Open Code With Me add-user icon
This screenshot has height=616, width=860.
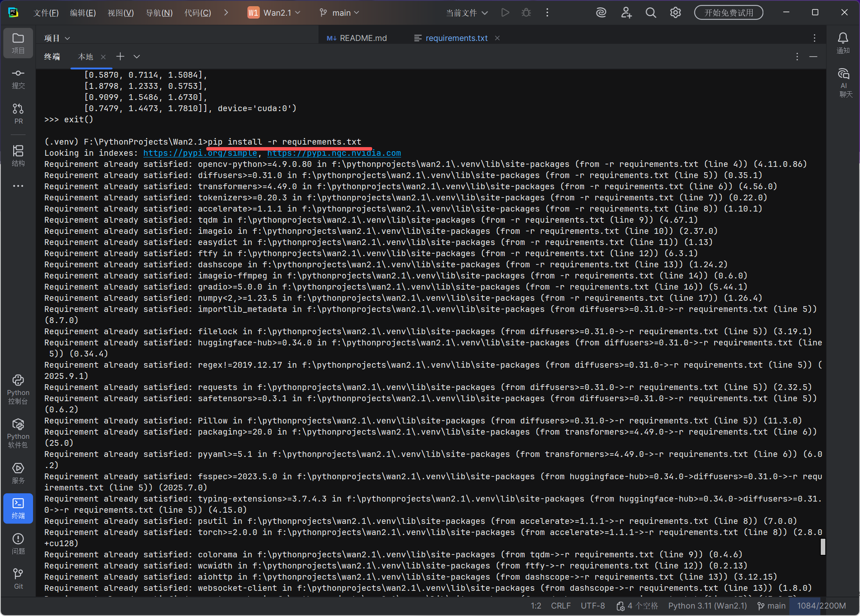click(627, 12)
